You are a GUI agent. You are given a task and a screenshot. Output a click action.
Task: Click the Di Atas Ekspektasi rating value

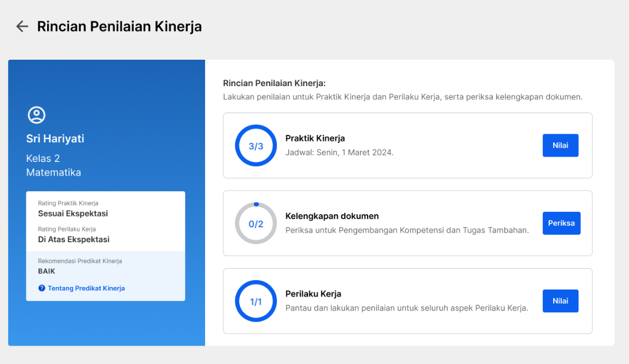pos(74,240)
